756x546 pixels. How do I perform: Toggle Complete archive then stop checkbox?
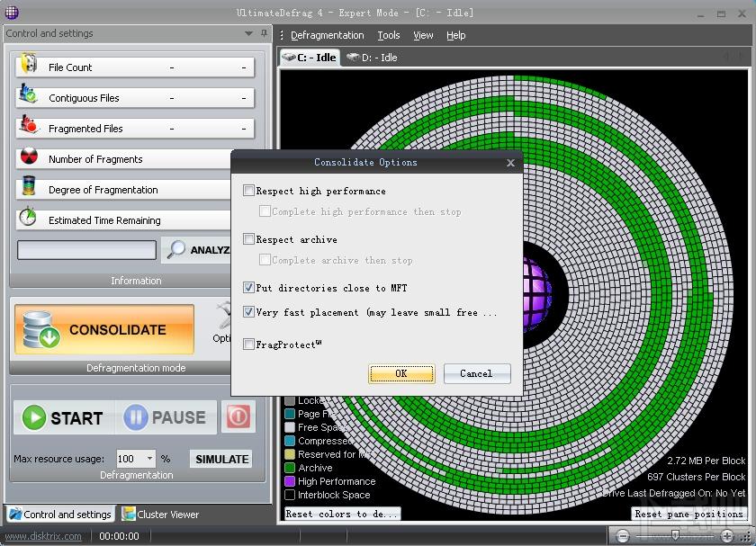pos(265,260)
